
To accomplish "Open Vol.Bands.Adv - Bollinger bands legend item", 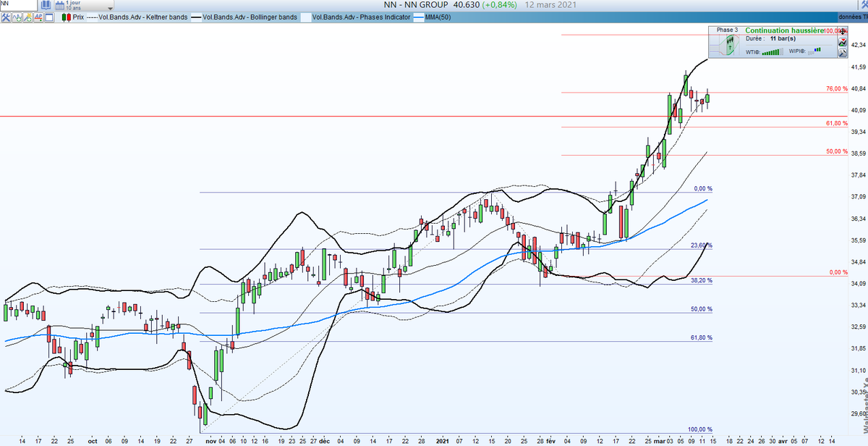I will click(250, 17).
